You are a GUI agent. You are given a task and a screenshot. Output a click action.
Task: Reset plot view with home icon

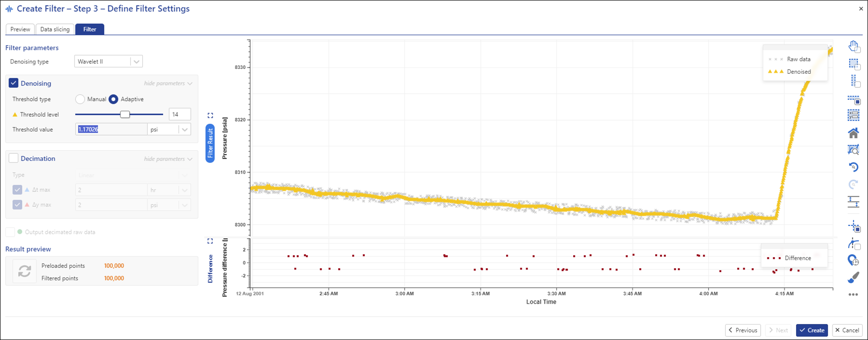[853, 133]
